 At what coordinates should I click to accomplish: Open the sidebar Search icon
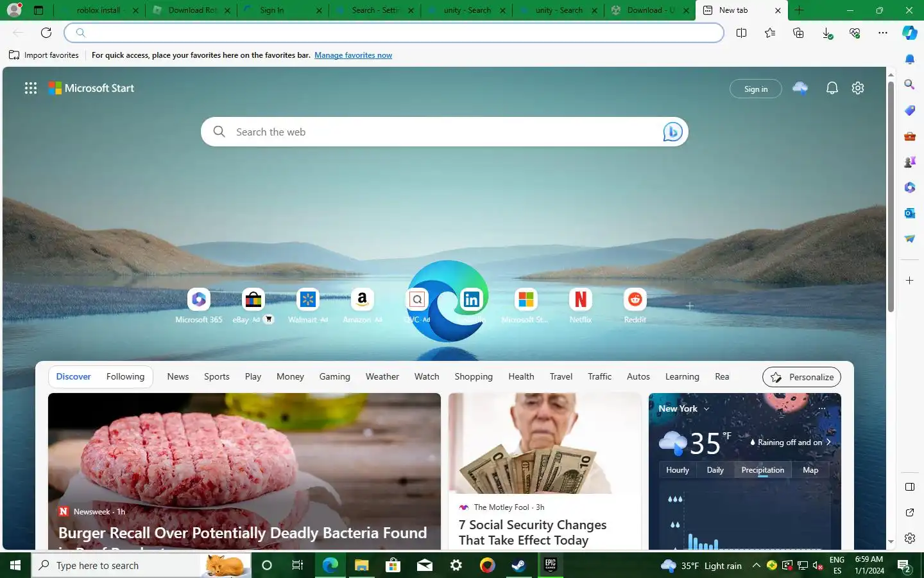pyautogui.click(x=909, y=84)
